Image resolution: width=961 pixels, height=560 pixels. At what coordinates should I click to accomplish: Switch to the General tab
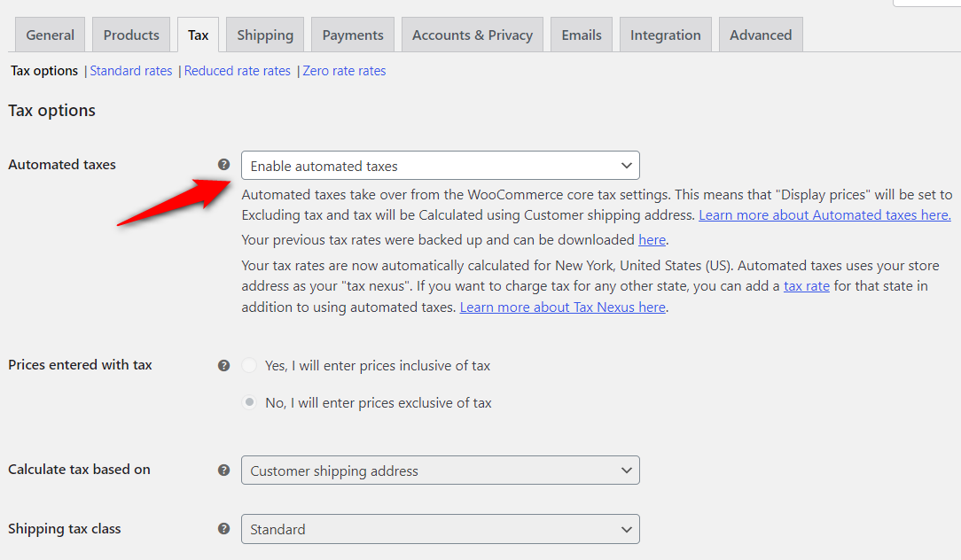click(x=50, y=34)
